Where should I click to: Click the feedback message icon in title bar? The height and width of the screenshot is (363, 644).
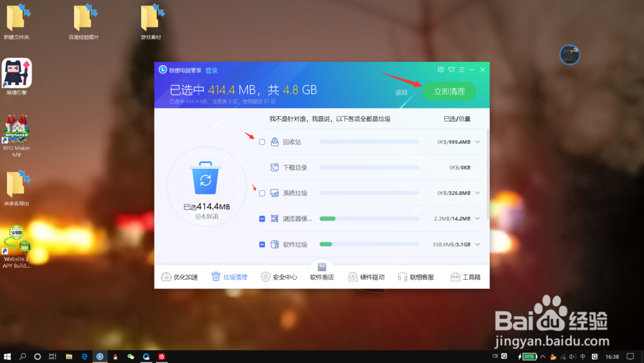pos(440,70)
